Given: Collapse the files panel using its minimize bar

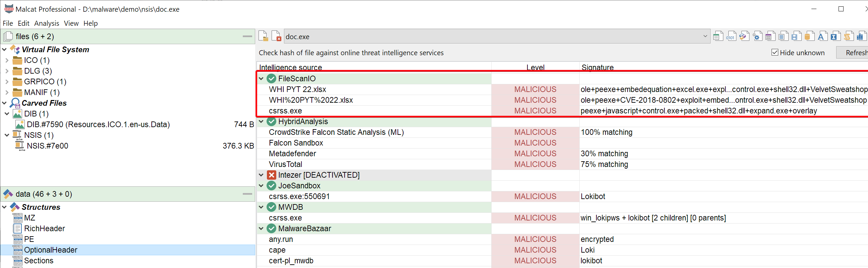Looking at the screenshot, I should point(247,36).
